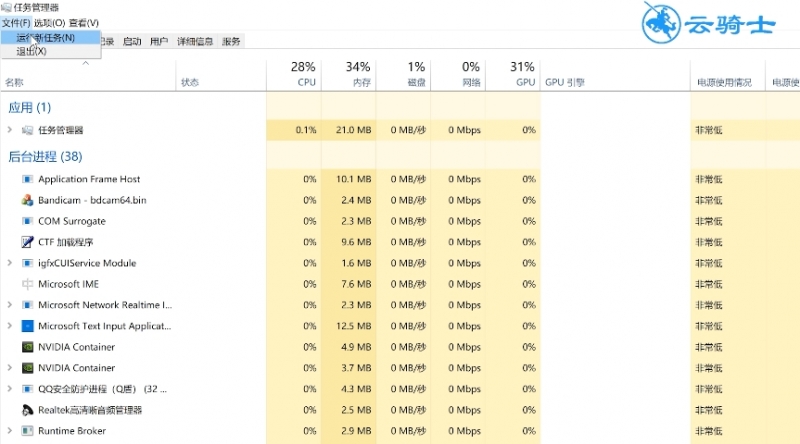The image size is (800, 444).
Task: Select Bandicam - bdcam64.bin process name
Action: coord(92,200)
